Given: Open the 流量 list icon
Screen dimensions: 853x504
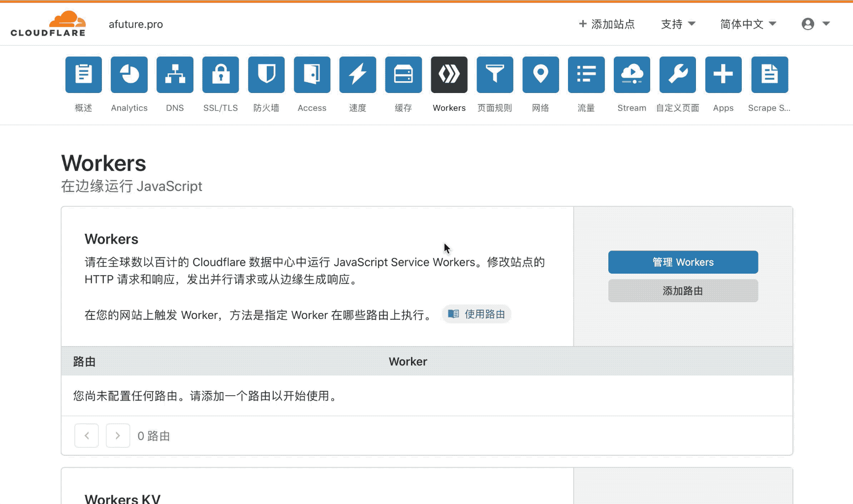Looking at the screenshot, I should click(x=586, y=75).
